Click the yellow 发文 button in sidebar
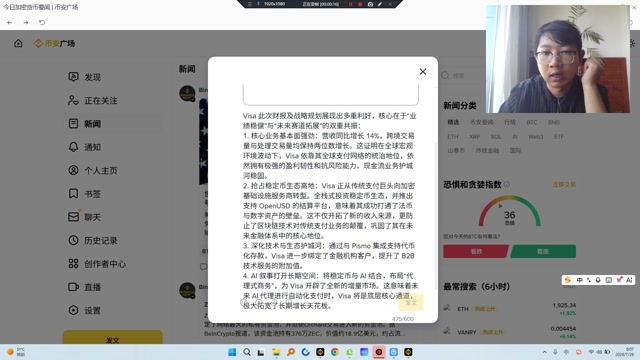Image resolution: width=640 pixels, height=360 pixels. click(113, 337)
